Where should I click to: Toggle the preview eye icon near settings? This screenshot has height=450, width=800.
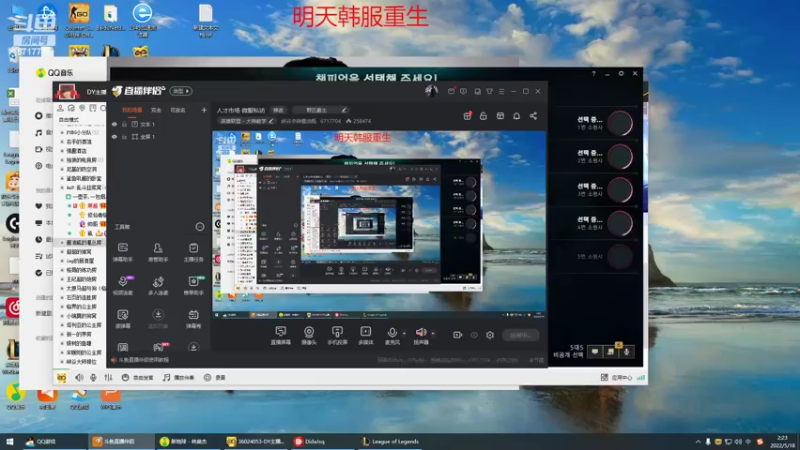[474, 335]
